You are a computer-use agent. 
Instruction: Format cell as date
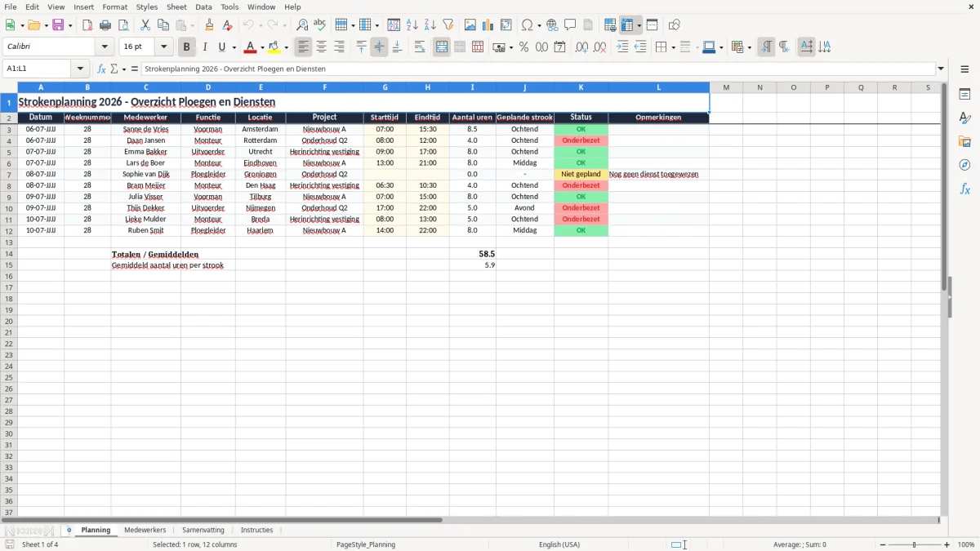pos(560,47)
